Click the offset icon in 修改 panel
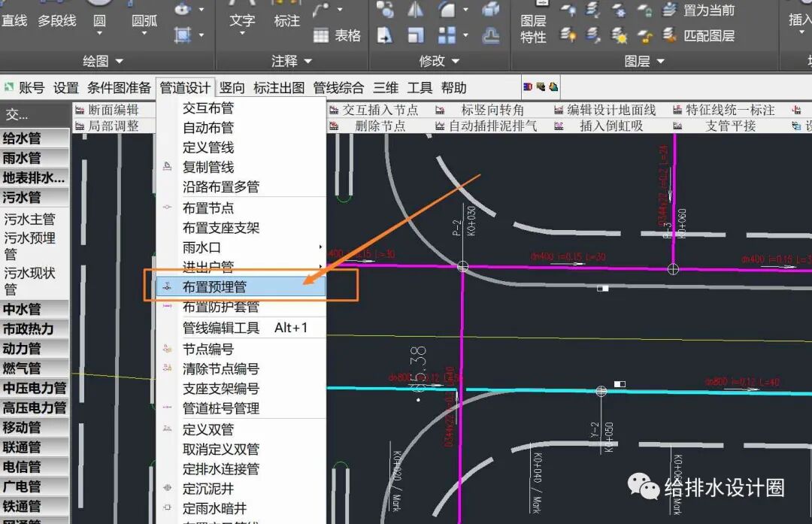The height and width of the screenshot is (524, 812). click(490, 35)
